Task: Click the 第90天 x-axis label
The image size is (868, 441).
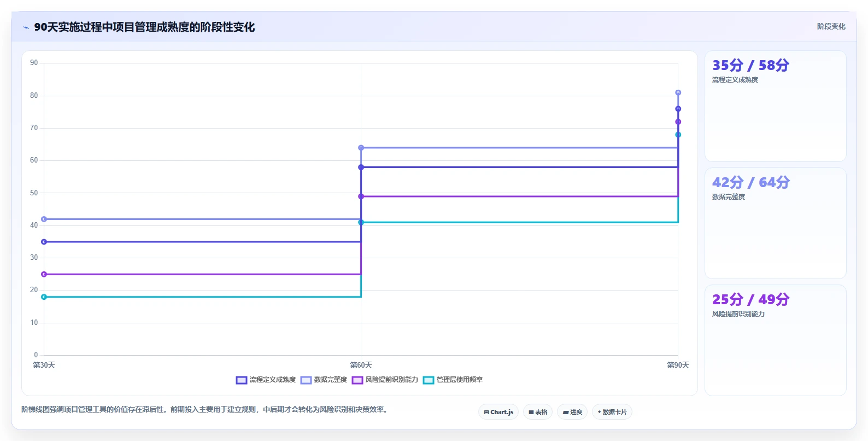Action: [678, 365]
